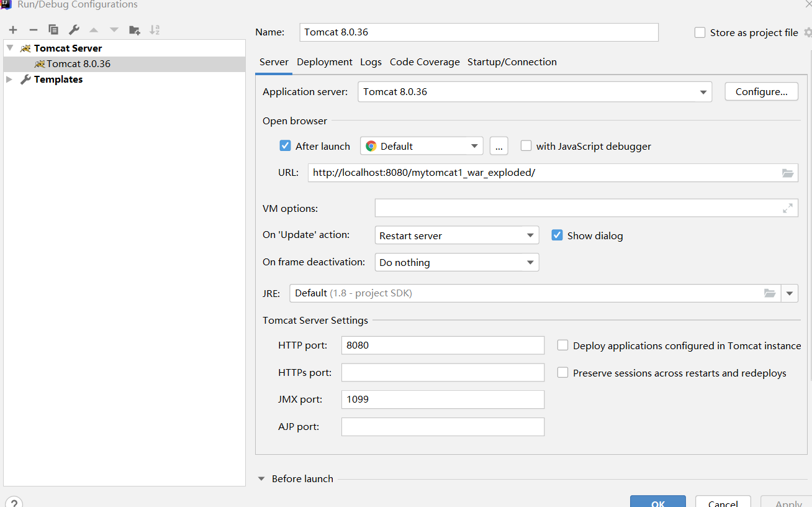Select the Tomcat Server tree item
This screenshot has height=507, width=812.
click(x=68, y=48)
